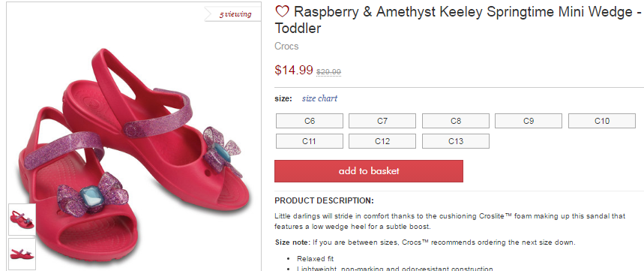Click the product title heading
This screenshot has width=644, height=271.
point(458,20)
